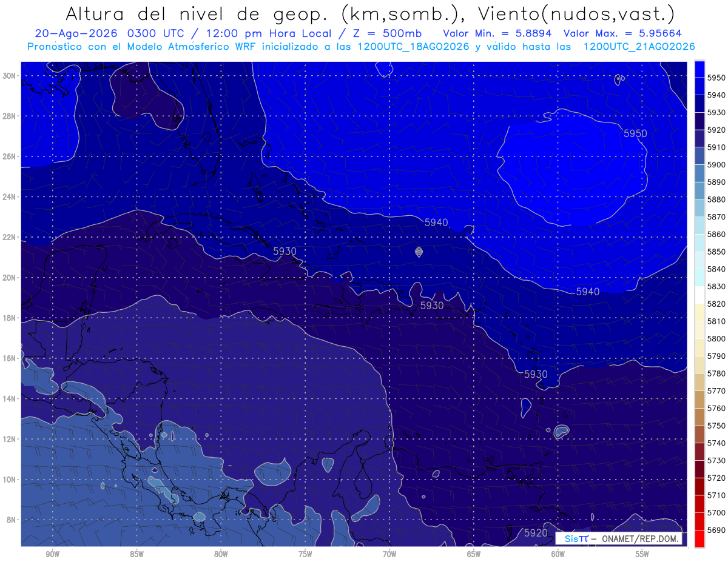The image size is (728, 562).
Task: Click legend swatch between 5880 and 5870
Action: point(699,208)
